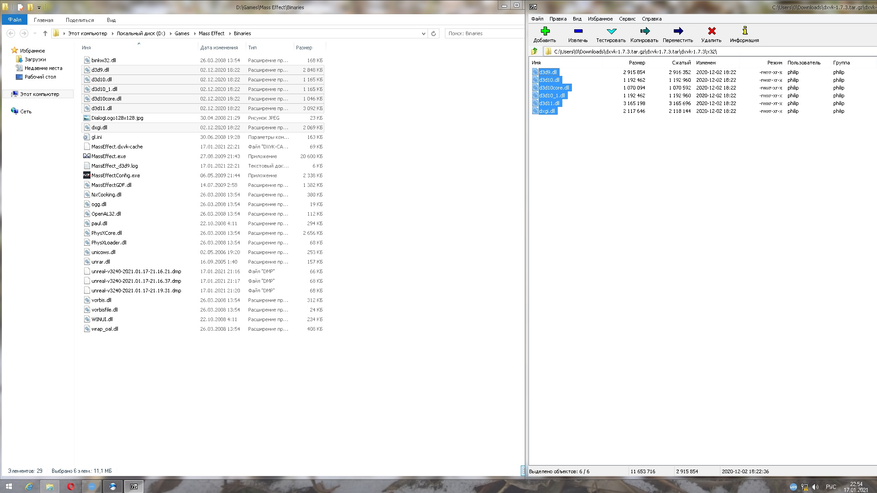Click Explorer's Up one level arrow
877x493 pixels.
[45, 34]
